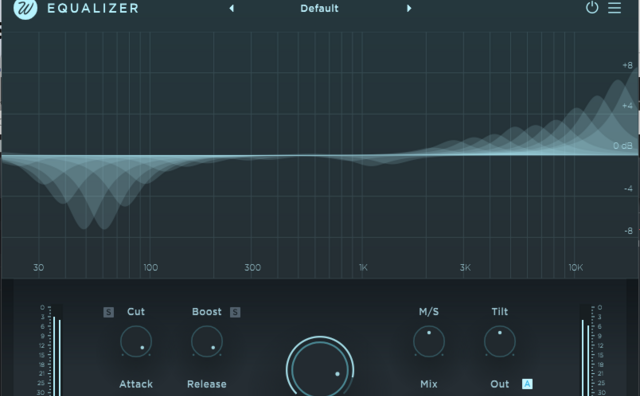Toggle the plugin power button

pyautogui.click(x=592, y=7)
